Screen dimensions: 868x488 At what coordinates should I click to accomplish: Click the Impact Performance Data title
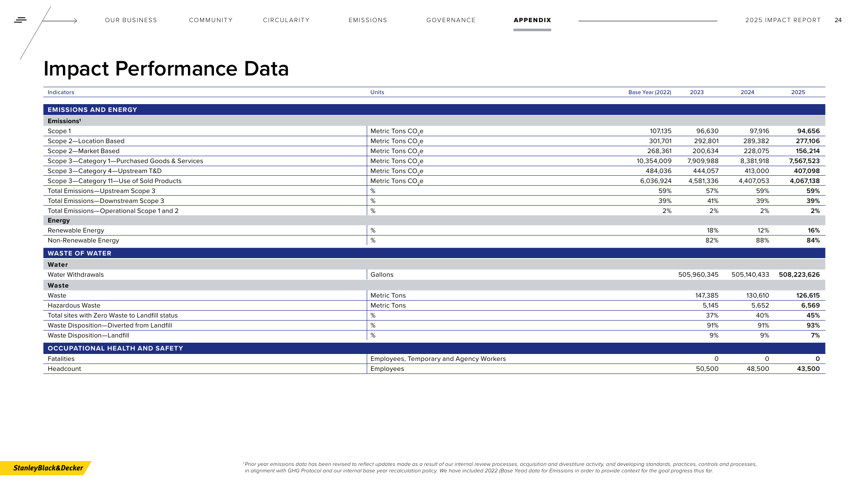[166, 69]
